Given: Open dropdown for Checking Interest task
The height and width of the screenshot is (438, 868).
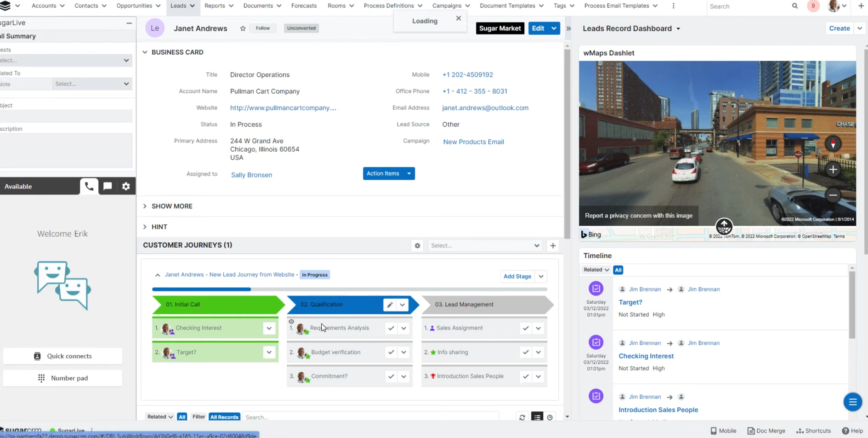Looking at the screenshot, I should click(x=269, y=328).
